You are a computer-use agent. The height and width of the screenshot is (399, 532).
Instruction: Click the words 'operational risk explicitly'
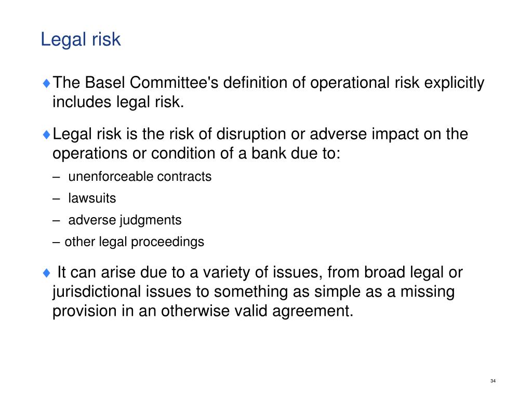pos(397,83)
